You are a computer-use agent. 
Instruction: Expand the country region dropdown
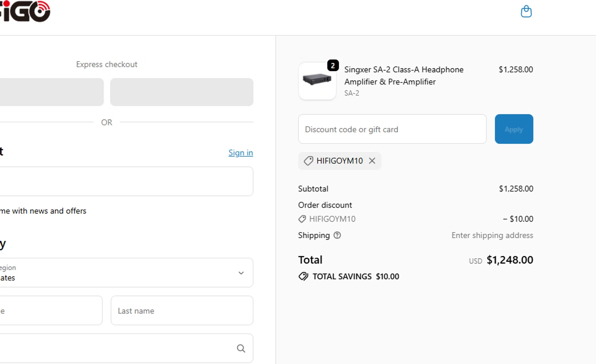coord(126,273)
